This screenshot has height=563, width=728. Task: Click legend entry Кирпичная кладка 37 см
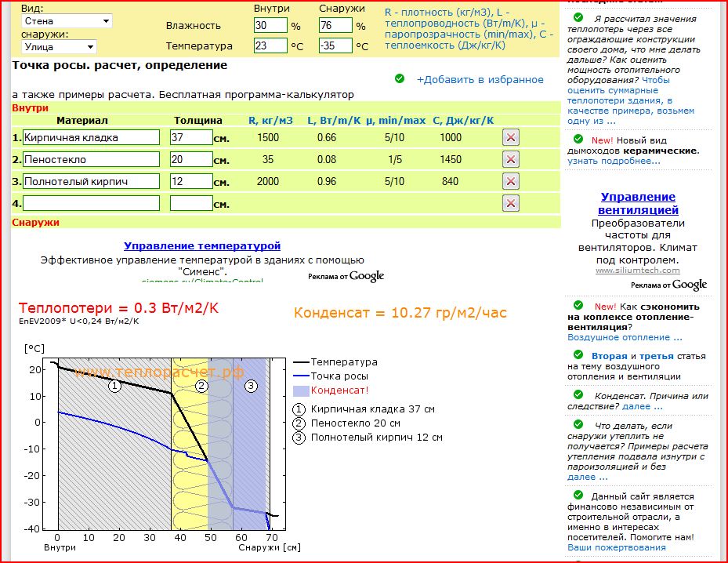point(364,409)
